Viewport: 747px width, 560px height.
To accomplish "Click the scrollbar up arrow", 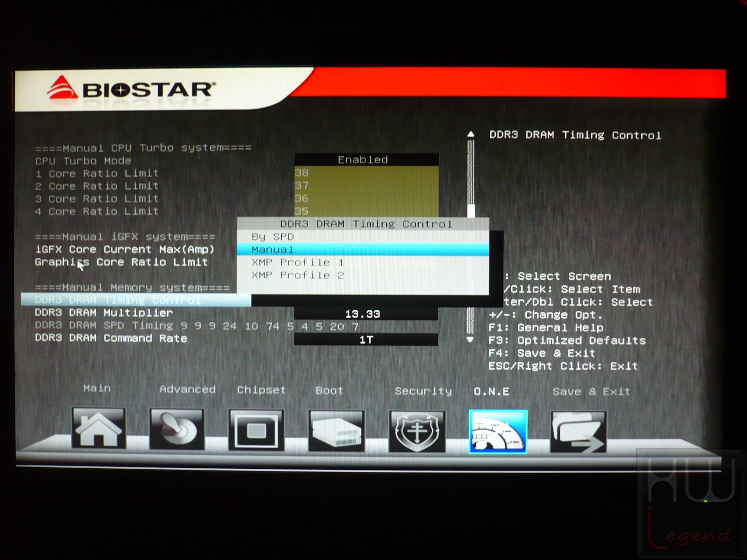I will click(x=471, y=134).
